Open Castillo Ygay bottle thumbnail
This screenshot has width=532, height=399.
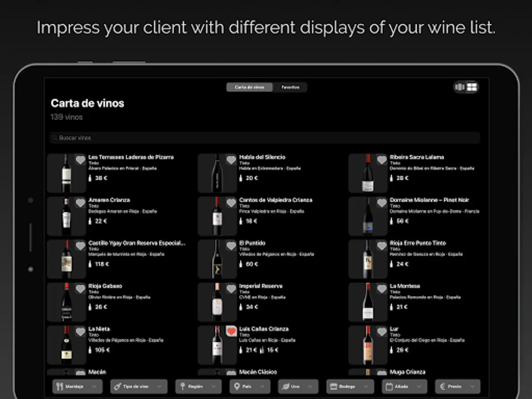pyautogui.click(x=66, y=259)
